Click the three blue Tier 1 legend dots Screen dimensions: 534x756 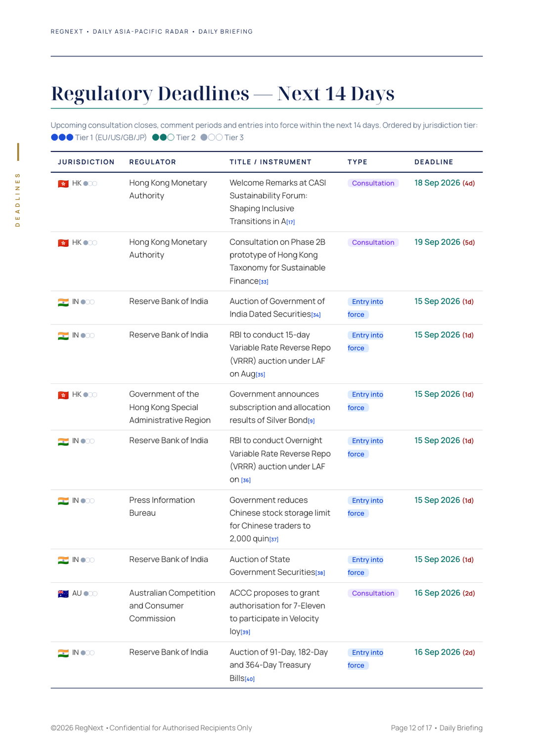(62, 138)
